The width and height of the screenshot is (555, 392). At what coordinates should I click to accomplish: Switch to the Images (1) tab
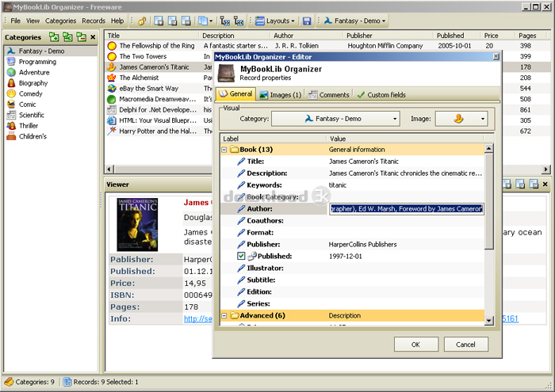pyautogui.click(x=280, y=95)
